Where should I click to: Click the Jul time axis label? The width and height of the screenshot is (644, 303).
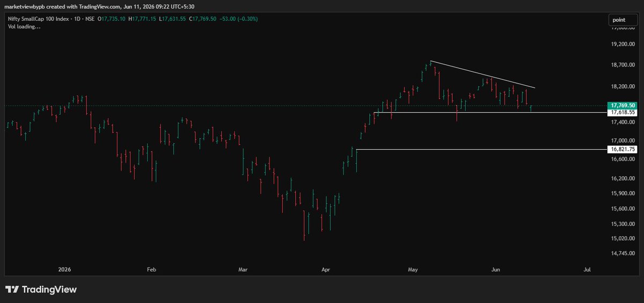click(x=587, y=270)
